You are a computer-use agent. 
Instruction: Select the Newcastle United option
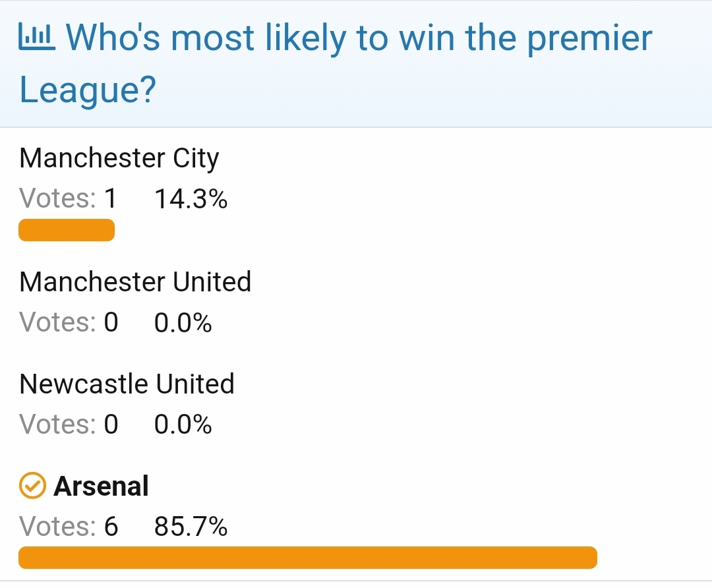coord(127,384)
